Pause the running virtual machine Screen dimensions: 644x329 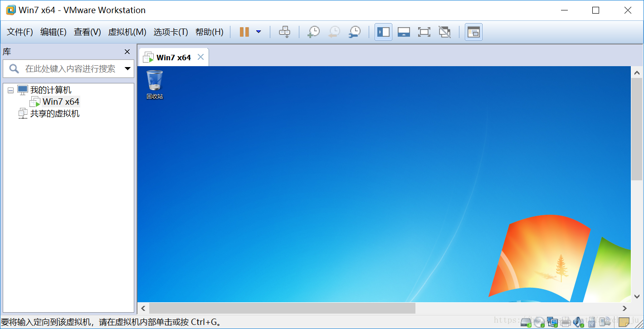coord(244,32)
